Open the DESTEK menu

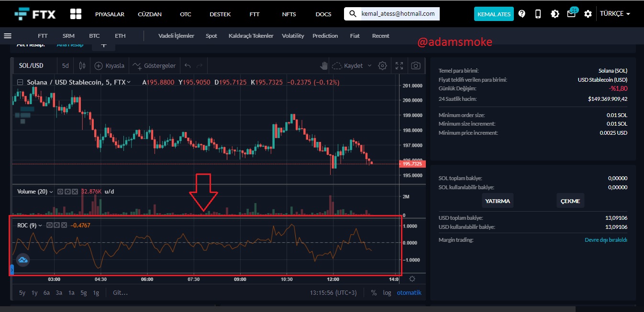point(221,14)
